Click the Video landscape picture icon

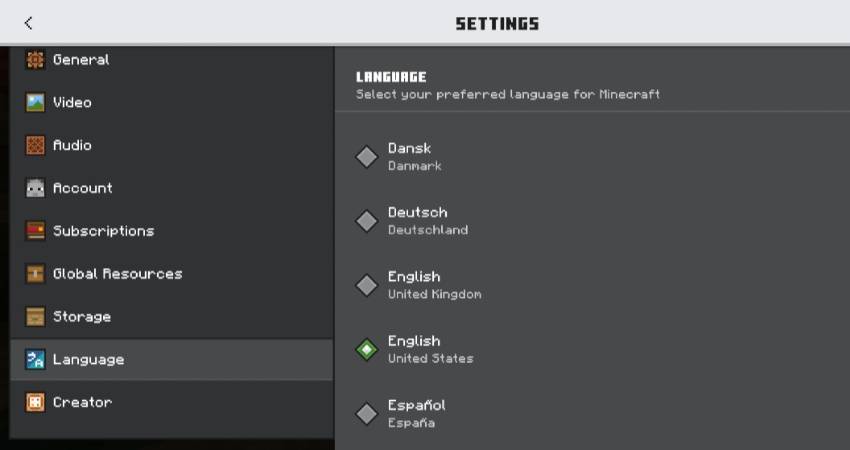35,102
